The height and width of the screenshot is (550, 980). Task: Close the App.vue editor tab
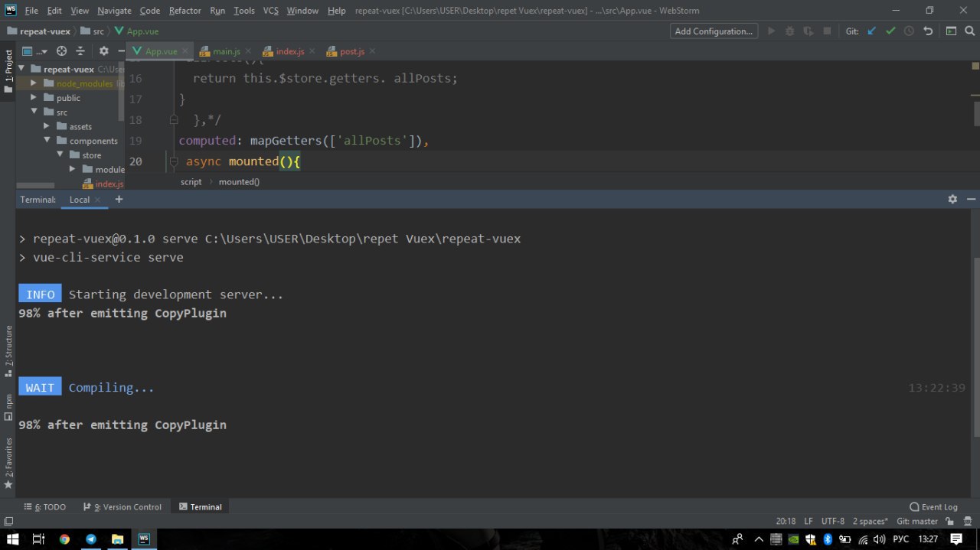pyautogui.click(x=186, y=51)
